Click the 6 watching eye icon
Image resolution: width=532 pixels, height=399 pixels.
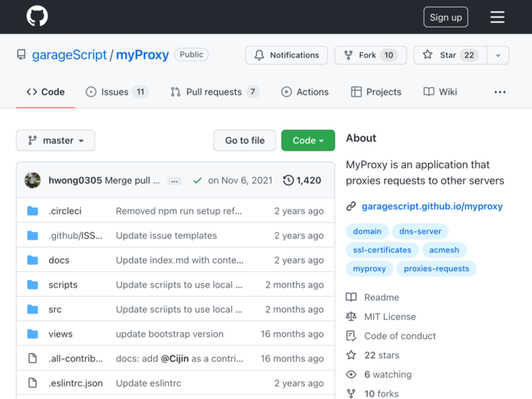point(351,375)
